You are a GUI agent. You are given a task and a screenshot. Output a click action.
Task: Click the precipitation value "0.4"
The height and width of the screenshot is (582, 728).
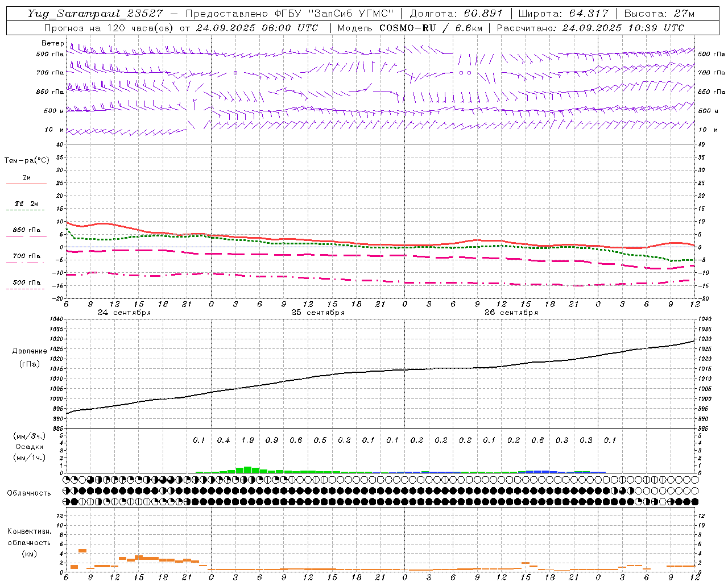(224, 440)
